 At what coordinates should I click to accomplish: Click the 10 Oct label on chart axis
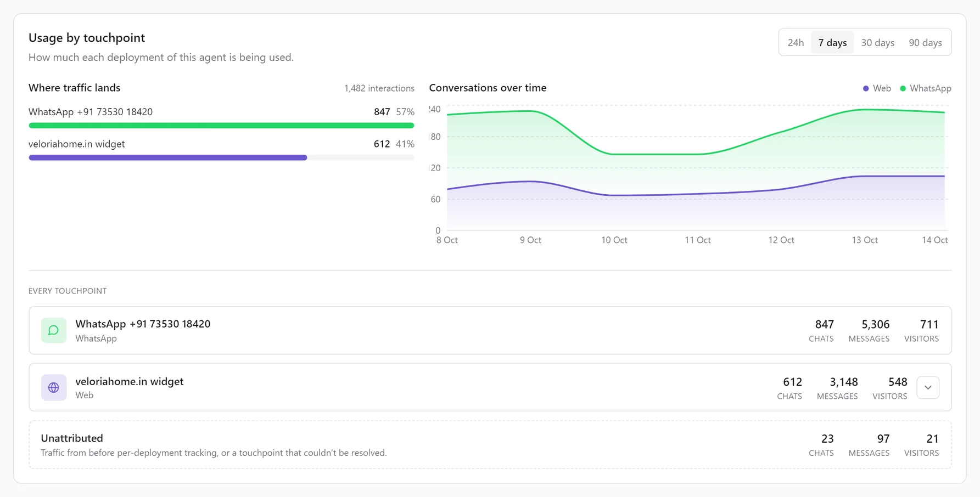pos(614,240)
